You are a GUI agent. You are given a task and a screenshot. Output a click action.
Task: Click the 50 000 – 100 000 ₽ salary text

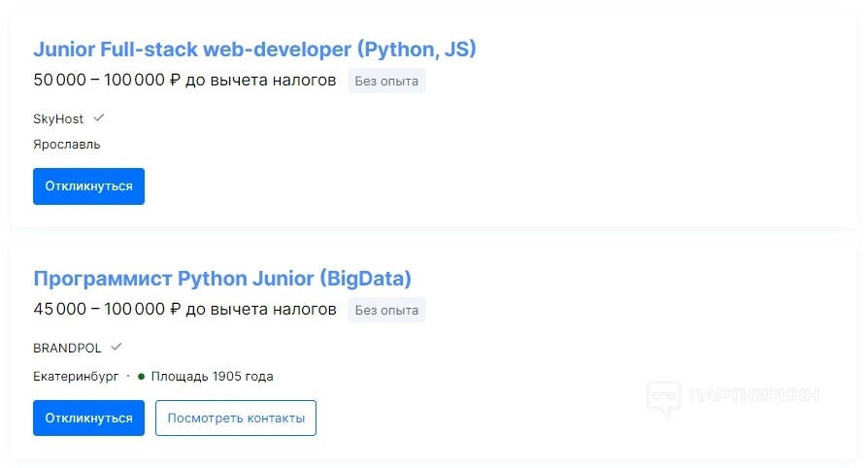pyautogui.click(x=107, y=81)
